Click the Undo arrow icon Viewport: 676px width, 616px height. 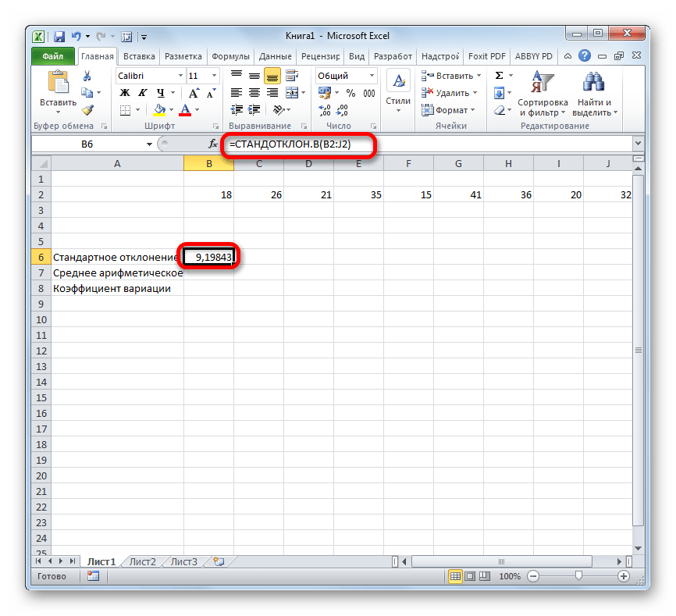(x=76, y=37)
